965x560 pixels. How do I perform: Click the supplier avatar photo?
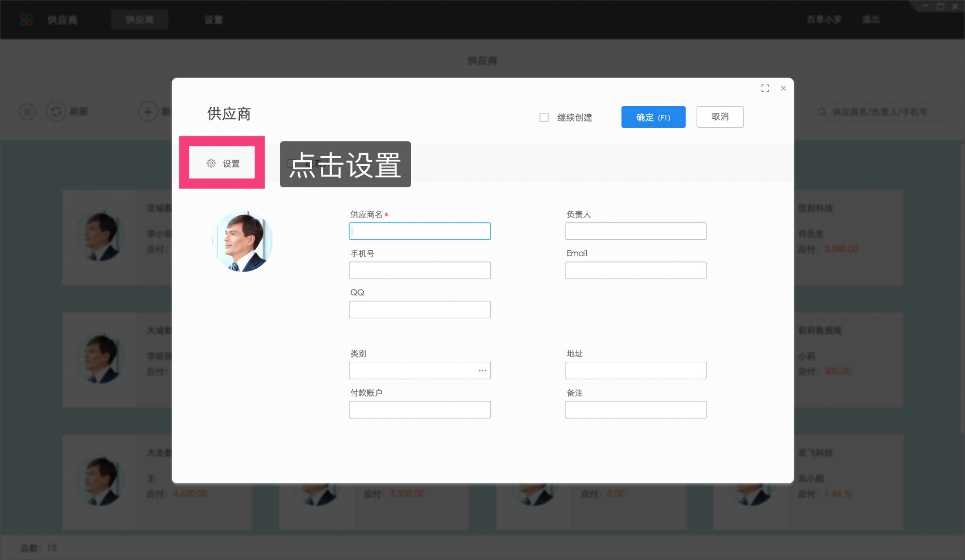243,241
